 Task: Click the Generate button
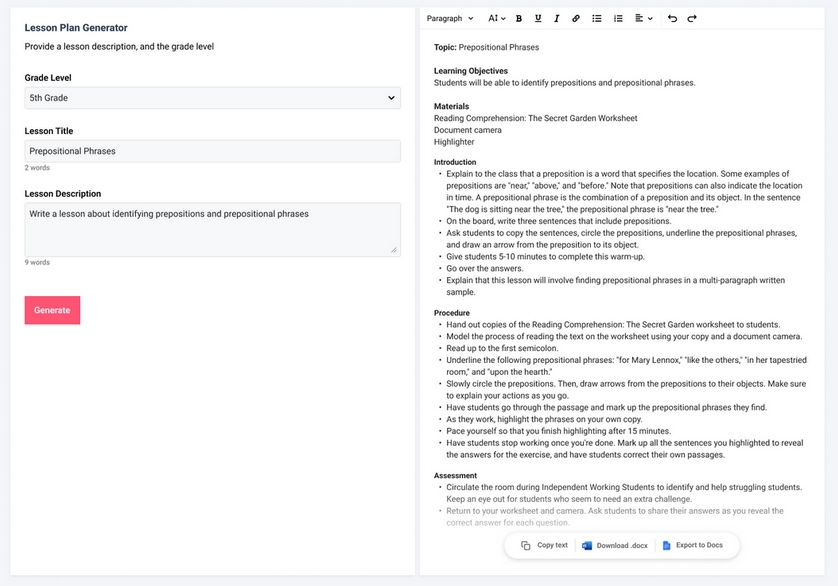[52, 310]
